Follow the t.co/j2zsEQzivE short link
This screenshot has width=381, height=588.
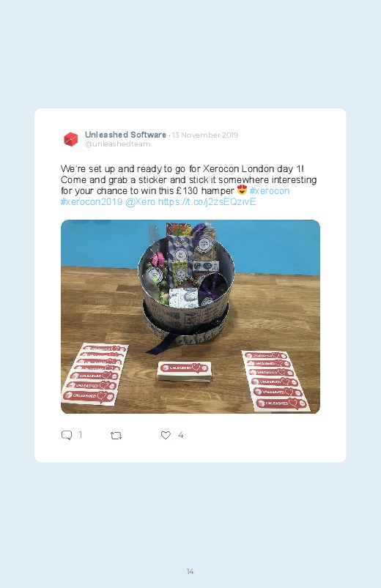pos(207,202)
